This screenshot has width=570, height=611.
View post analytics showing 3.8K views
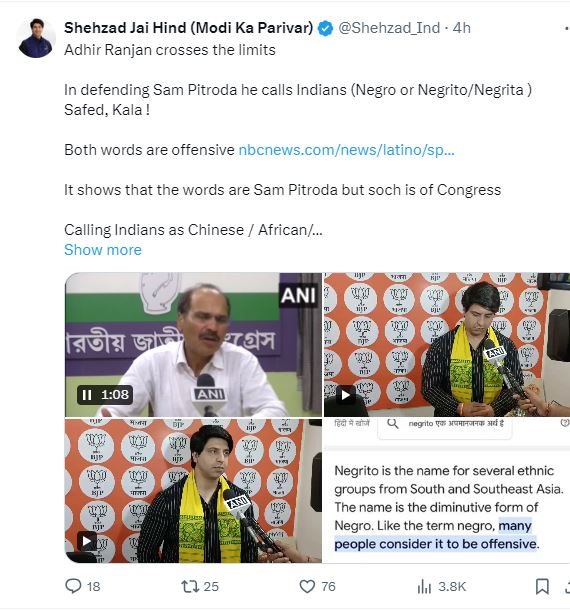coord(441,586)
